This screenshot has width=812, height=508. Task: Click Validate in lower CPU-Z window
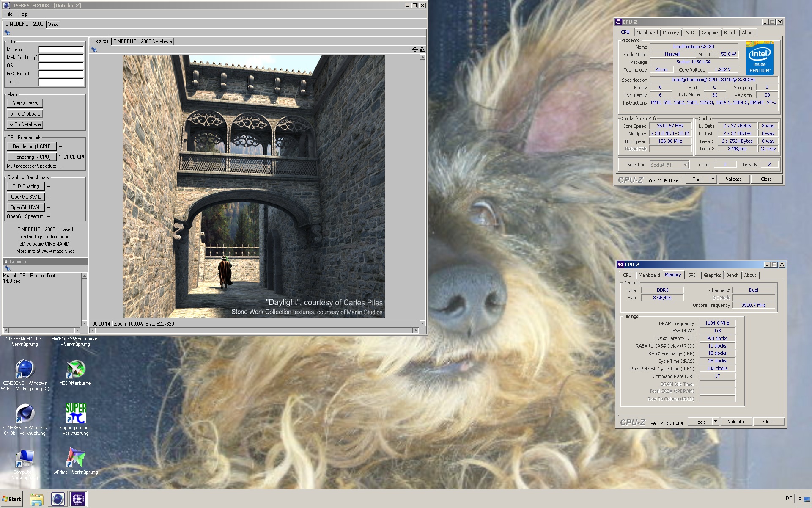(736, 422)
